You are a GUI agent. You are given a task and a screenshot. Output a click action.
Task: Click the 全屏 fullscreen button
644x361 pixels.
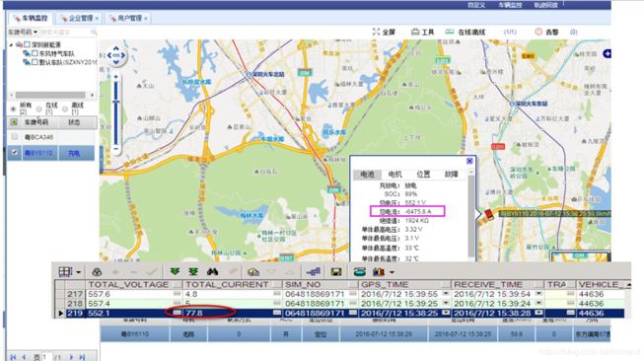[384, 32]
